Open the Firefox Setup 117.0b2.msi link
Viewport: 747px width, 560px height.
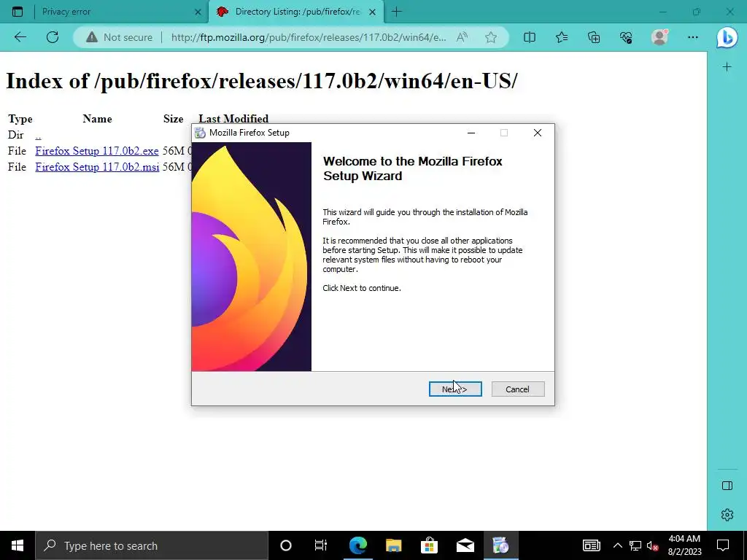(x=97, y=167)
